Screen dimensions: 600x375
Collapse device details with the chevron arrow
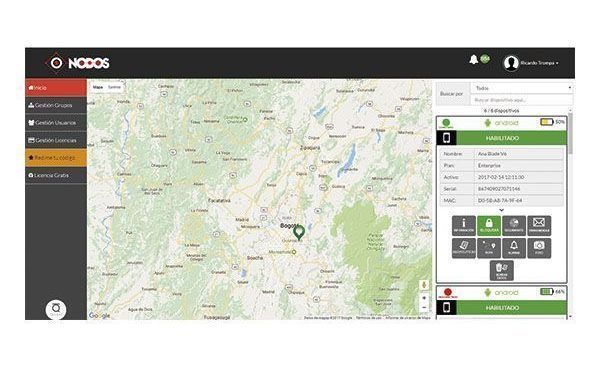[x=501, y=210]
